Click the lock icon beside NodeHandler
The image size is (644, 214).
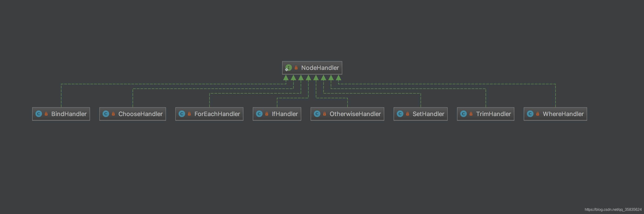(x=296, y=68)
